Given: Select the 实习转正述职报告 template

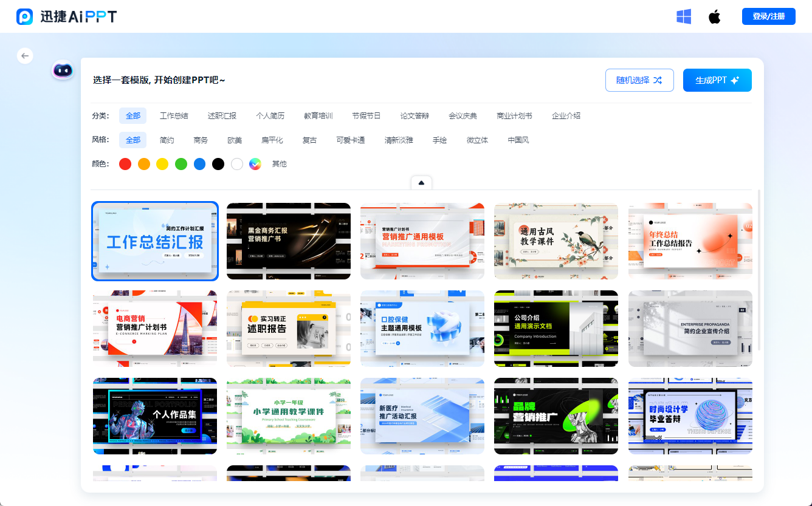Looking at the screenshot, I should tap(289, 329).
